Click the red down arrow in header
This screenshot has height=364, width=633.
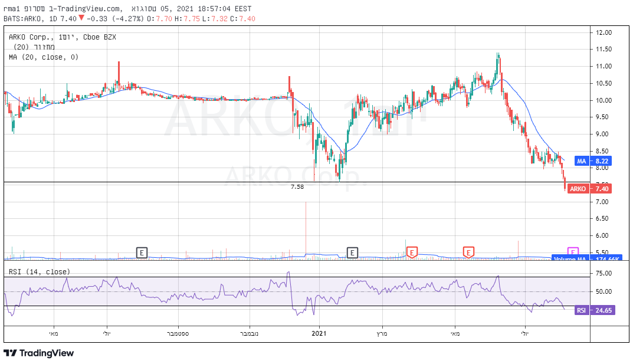81,18
